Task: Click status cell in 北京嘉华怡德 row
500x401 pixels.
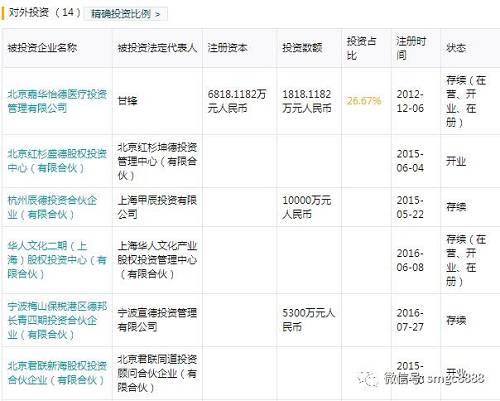Action: tap(466, 101)
